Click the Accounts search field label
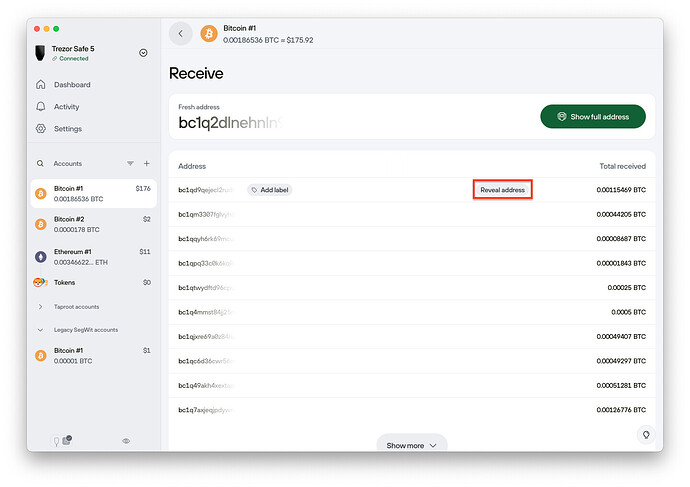The image size is (690, 487). point(68,163)
